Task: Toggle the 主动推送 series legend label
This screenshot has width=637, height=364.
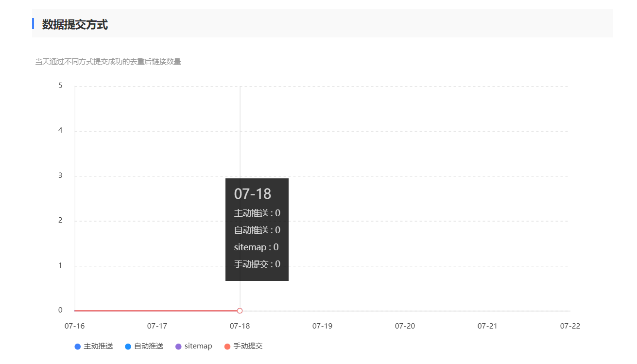Action: point(98,347)
